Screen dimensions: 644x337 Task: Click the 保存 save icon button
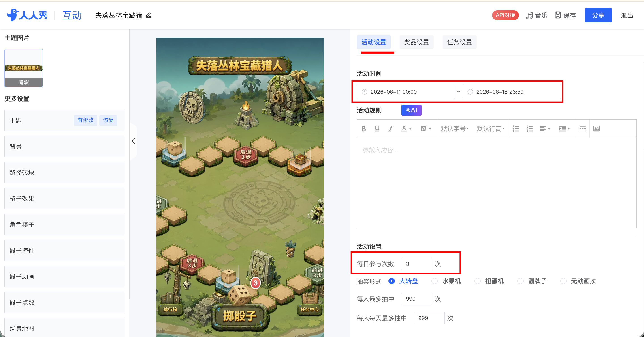tap(565, 15)
